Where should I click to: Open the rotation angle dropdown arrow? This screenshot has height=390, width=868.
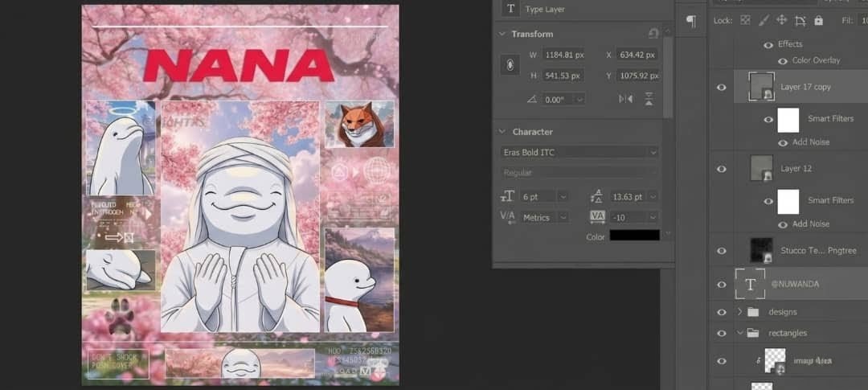point(579,99)
